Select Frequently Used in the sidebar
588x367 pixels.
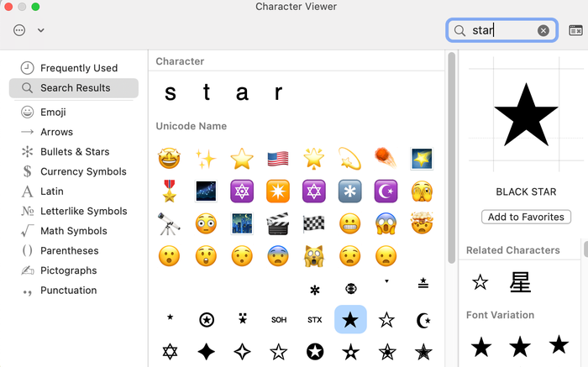coord(74,68)
